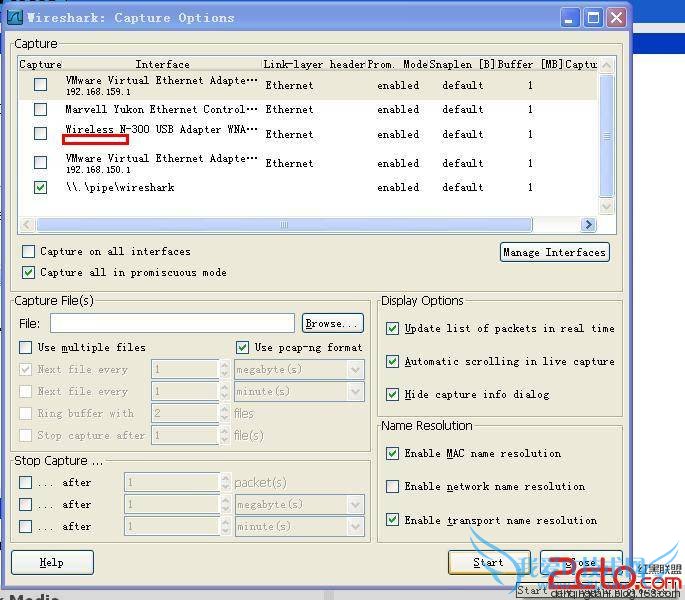
Task: Click Browse to choose capture file
Action: click(x=332, y=323)
